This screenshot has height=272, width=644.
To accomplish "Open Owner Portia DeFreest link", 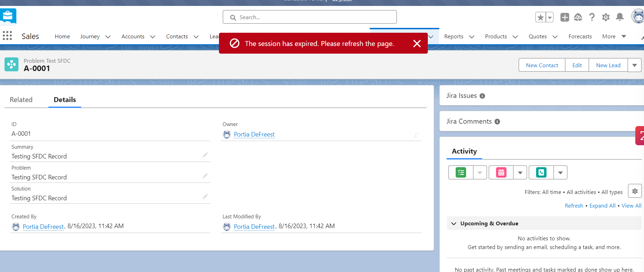I will (x=254, y=134).
